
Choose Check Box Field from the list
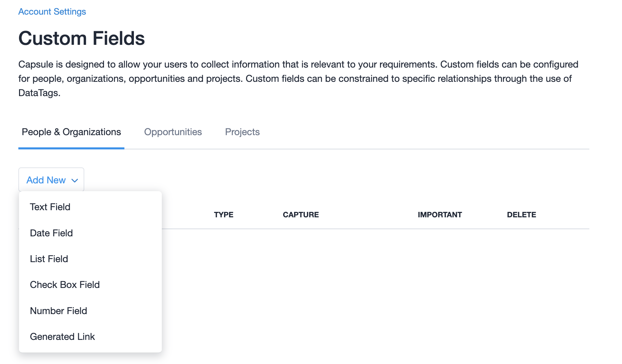coord(65,285)
